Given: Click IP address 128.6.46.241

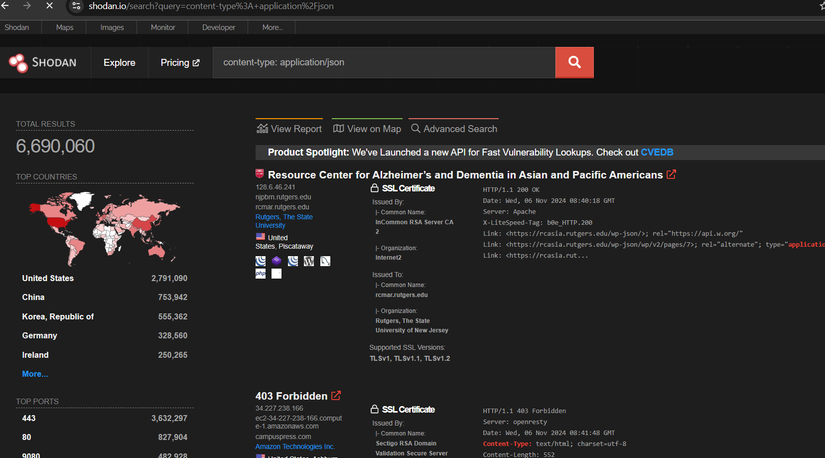Looking at the screenshot, I should pyautogui.click(x=275, y=187).
